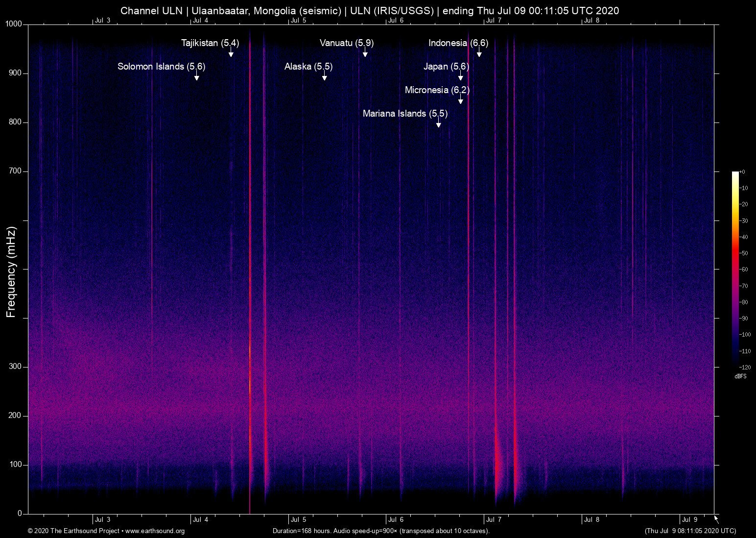The image size is (756, 538).
Task: Open the www.earthsound.org website link
Action: [156, 531]
